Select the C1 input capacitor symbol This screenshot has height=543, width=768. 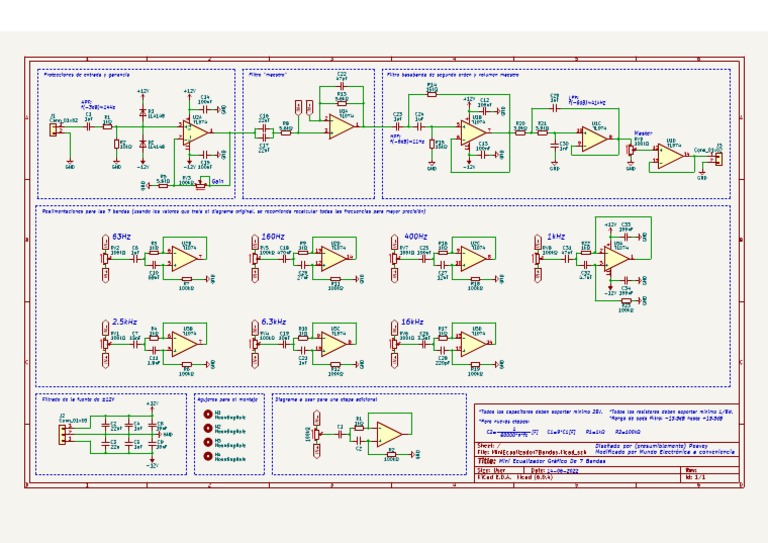pos(89,126)
